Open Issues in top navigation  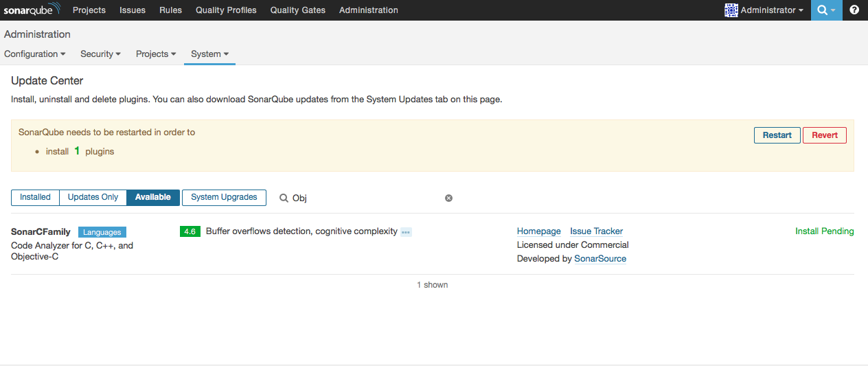(133, 10)
